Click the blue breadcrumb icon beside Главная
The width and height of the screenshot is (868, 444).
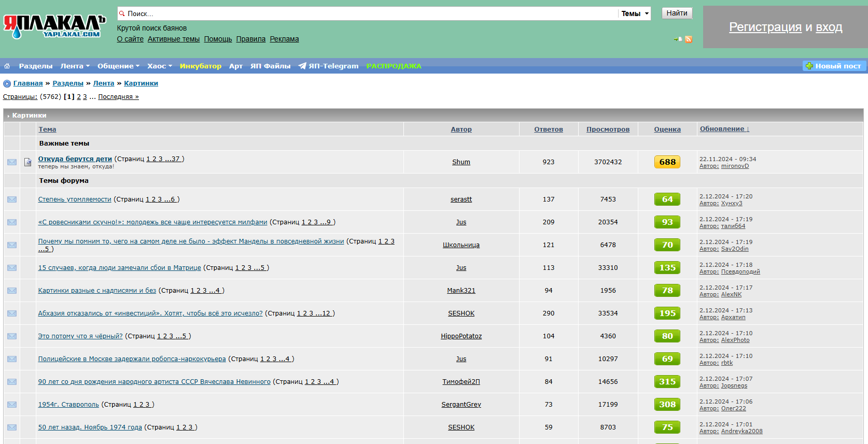coord(7,83)
